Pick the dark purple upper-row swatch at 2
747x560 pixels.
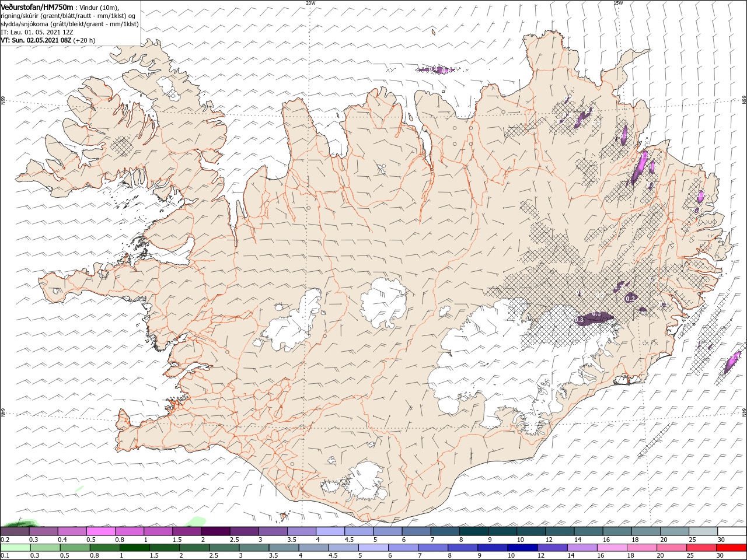(x=215, y=531)
